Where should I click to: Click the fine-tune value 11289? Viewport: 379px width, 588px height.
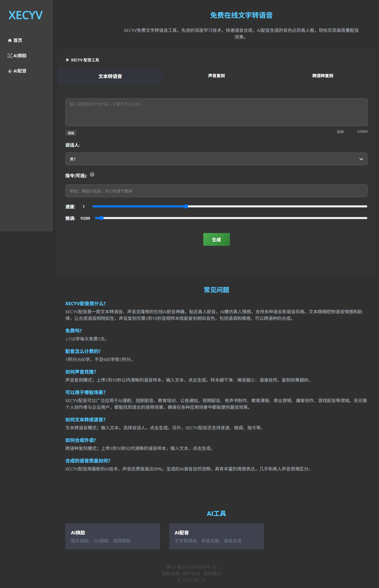pos(85,218)
